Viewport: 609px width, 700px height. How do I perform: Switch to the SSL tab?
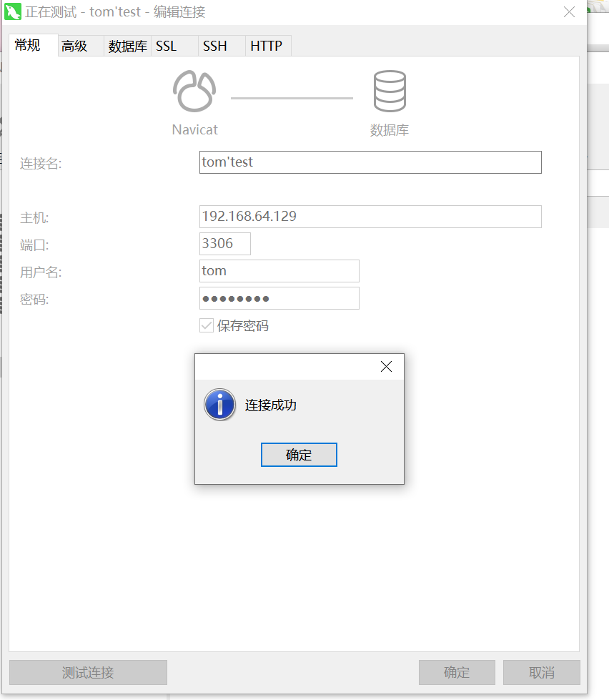click(175, 46)
